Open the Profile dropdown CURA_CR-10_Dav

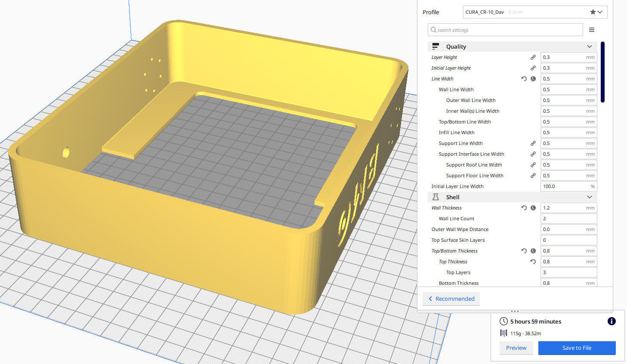tap(535, 12)
